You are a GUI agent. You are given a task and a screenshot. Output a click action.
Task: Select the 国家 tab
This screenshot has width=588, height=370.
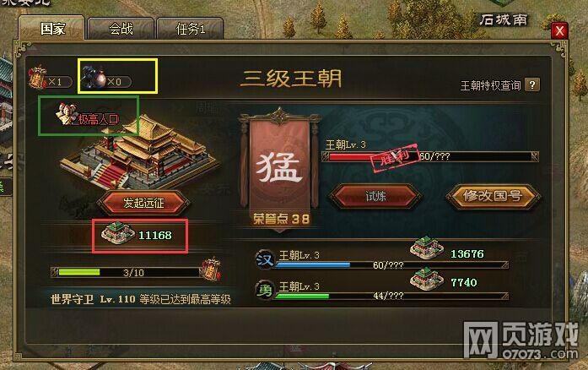[x=52, y=28]
